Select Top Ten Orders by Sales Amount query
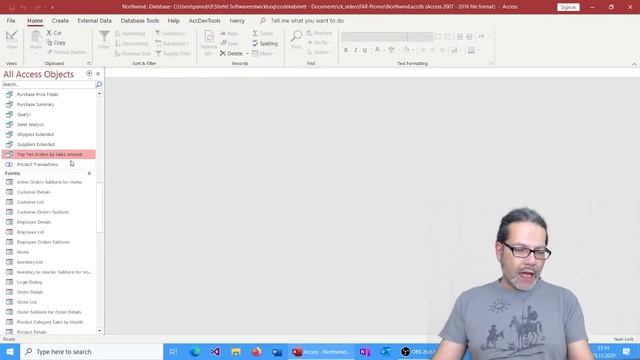The height and width of the screenshot is (360, 640). click(x=49, y=154)
